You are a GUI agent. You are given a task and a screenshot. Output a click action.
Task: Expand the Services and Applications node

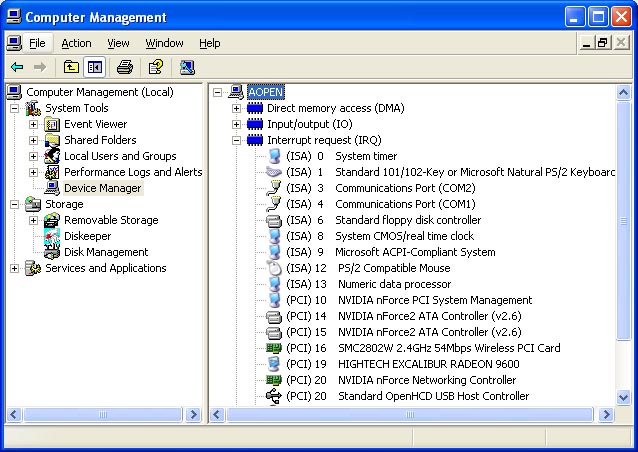pyautogui.click(x=14, y=268)
